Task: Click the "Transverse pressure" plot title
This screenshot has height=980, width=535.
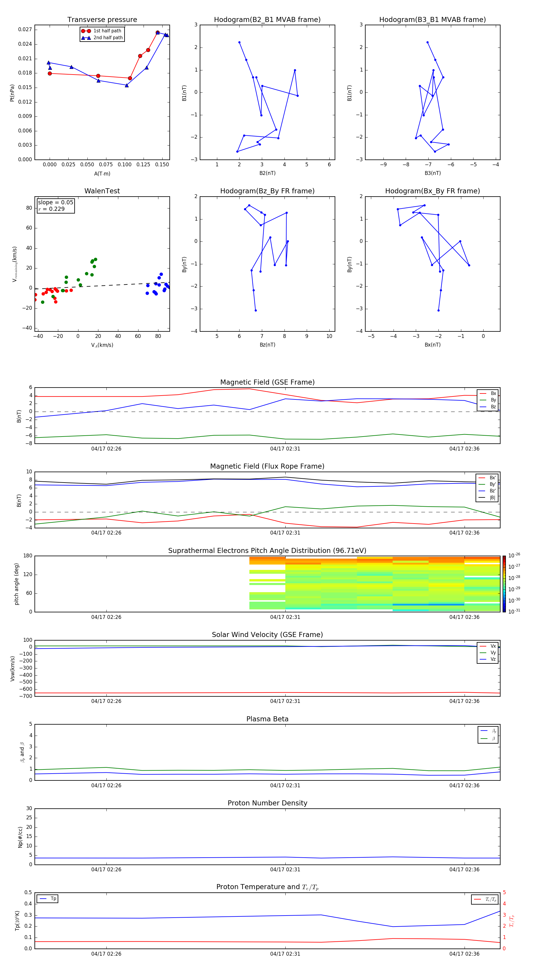Action: click(102, 20)
